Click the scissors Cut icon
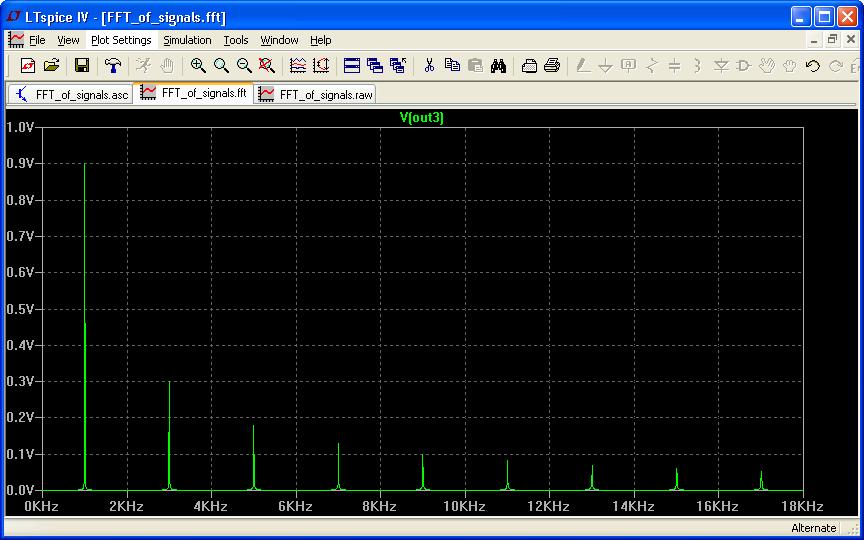Screen dimensions: 864x540 (429, 66)
